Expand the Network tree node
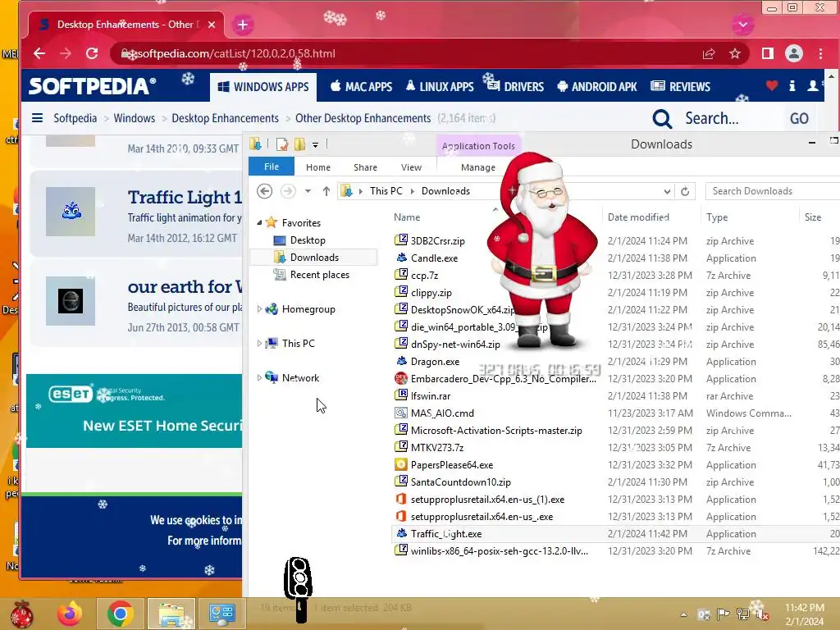This screenshot has width=840, height=630. click(259, 377)
